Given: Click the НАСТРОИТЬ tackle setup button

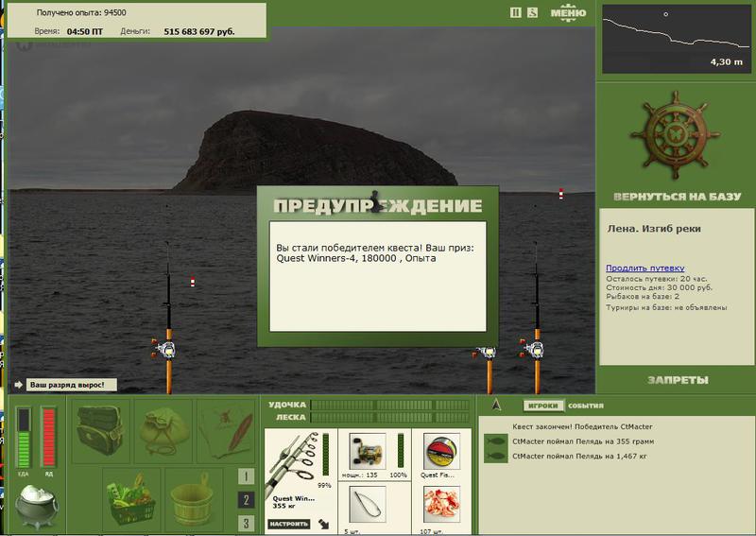Looking at the screenshot, I should pos(289,524).
